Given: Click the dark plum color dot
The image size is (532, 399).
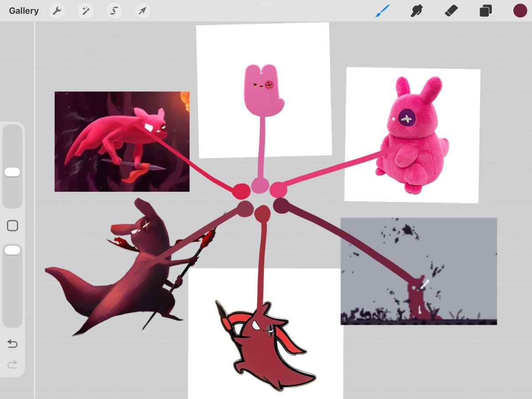Looking at the screenshot, I should 281,205.
